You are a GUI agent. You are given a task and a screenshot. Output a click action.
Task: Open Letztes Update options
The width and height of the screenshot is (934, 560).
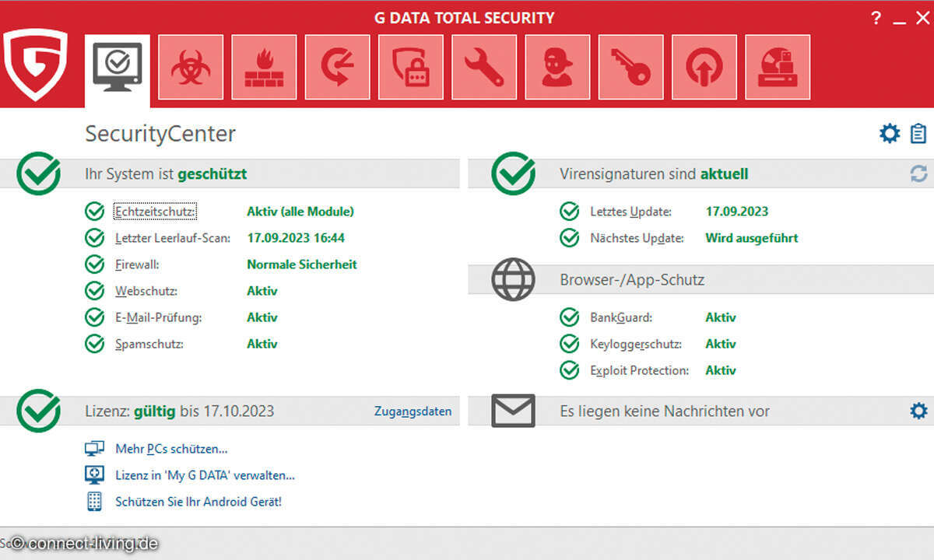click(x=630, y=212)
